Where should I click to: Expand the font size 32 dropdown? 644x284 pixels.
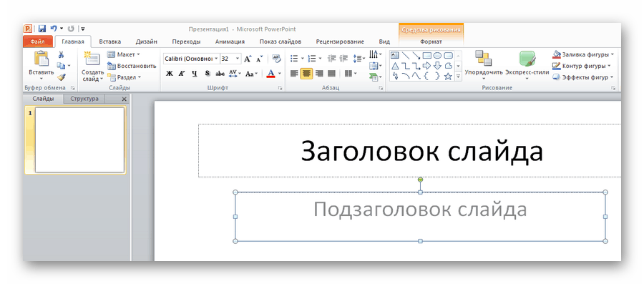point(231,59)
